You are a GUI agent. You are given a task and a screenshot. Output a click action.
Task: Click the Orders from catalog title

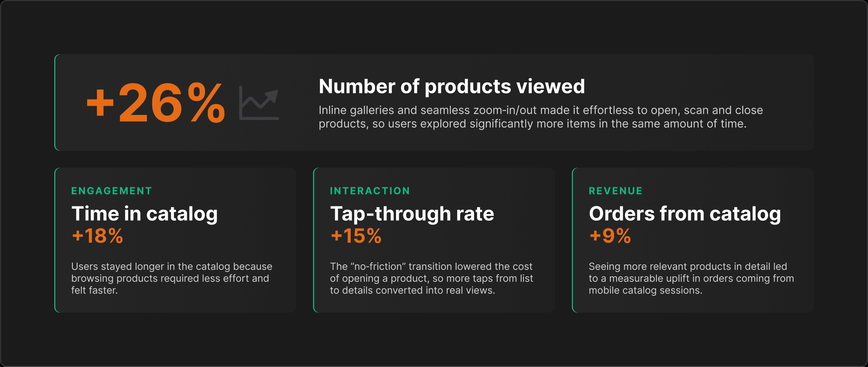pyautogui.click(x=685, y=214)
